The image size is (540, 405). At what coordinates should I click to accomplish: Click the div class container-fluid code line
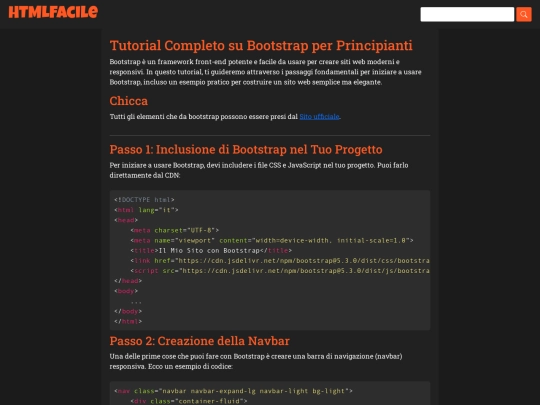(x=189, y=401)
